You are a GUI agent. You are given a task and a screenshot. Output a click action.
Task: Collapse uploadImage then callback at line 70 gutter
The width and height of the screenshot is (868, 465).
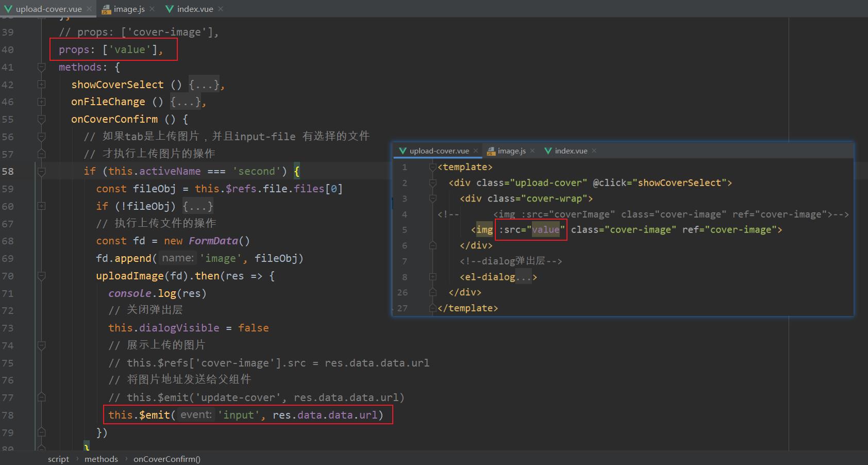(41, 276)
